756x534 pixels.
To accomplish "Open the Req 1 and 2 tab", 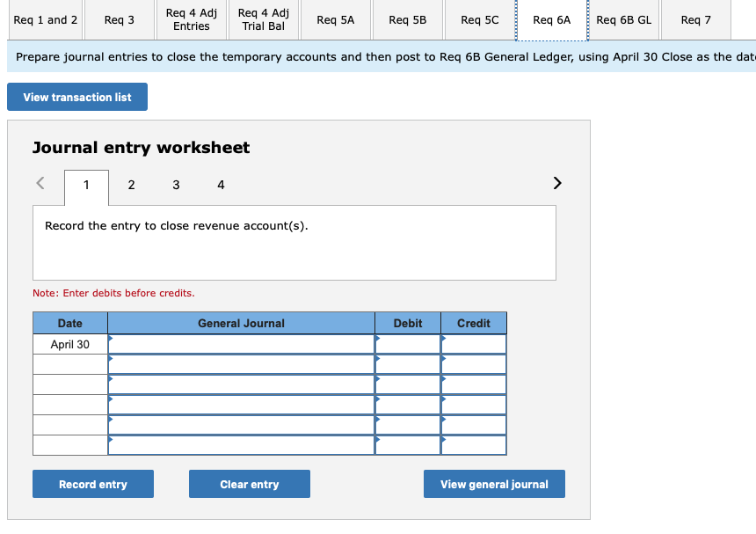I will 46,20.
